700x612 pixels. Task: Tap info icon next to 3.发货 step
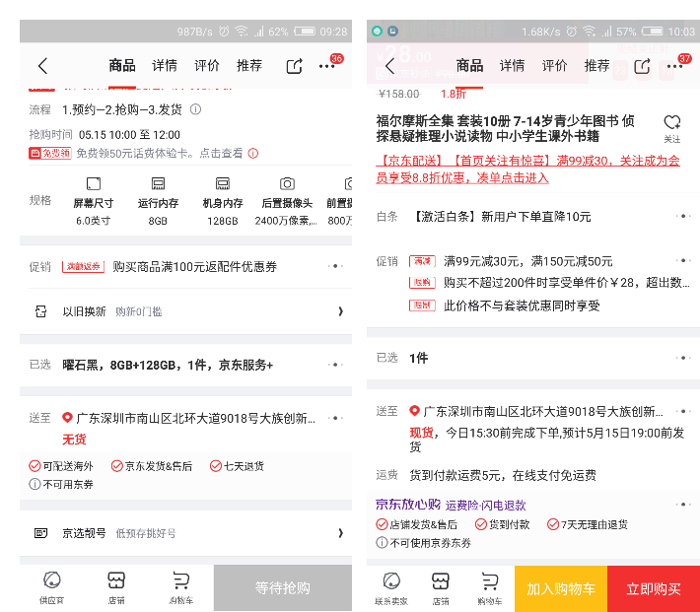point(195,109)
